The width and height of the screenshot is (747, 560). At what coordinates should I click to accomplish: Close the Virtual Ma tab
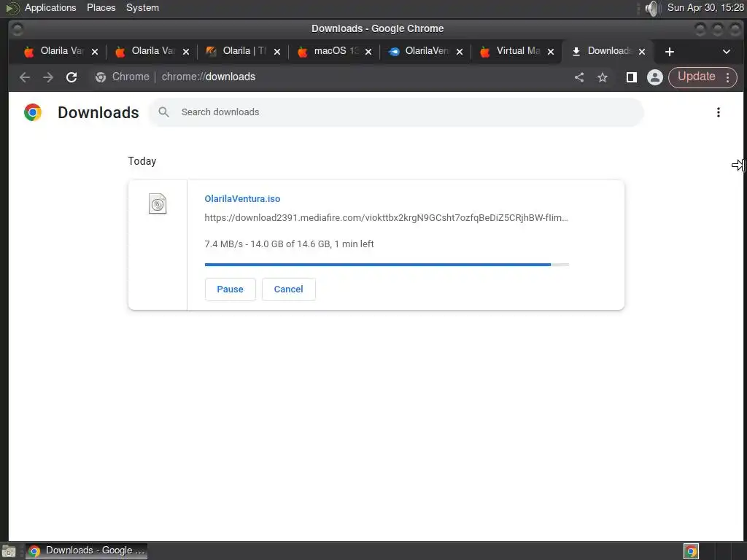551,52
